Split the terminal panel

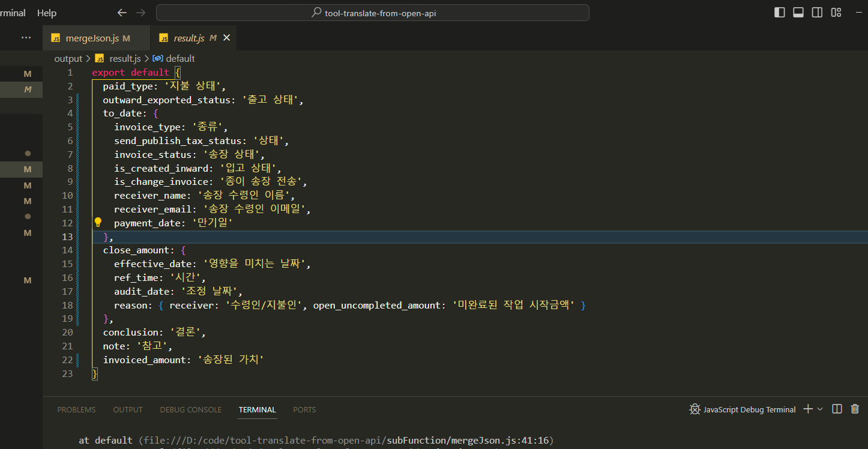[x=837, y=409]
